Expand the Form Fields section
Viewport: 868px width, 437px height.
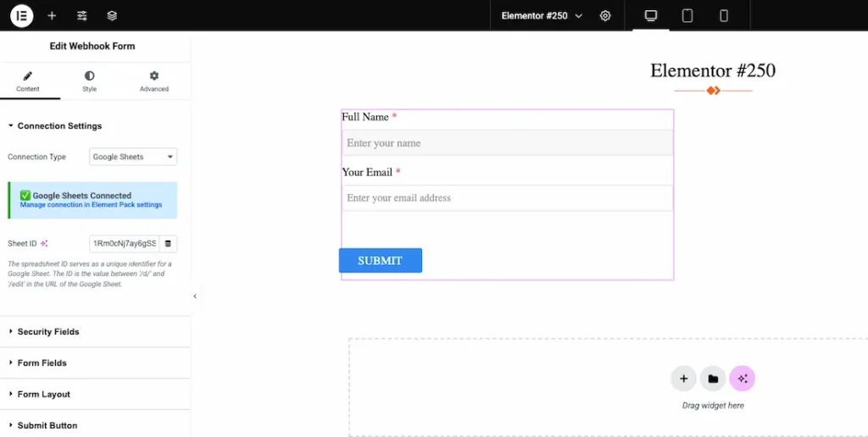point(42,363)
